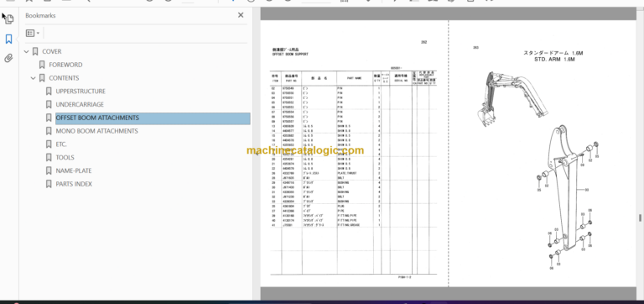Image resolution: width=644 pixels, height=304 pixels.
Task: Click the STD. ARM 1.6M title
Action: pos(554,60)
